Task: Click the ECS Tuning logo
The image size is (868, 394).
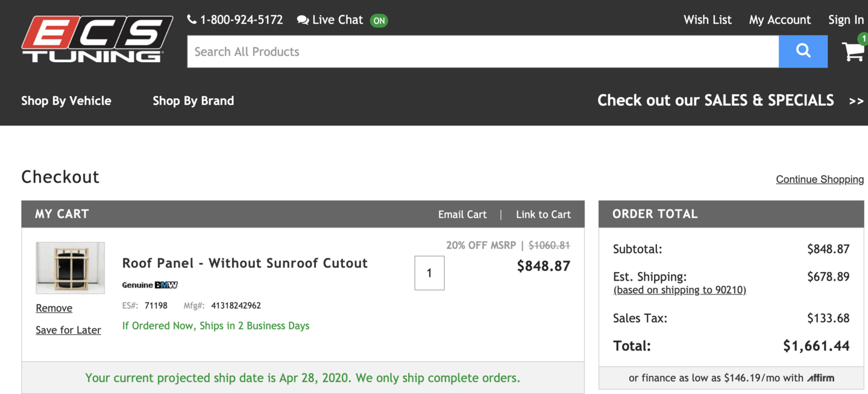Action: [x=97, y=39]
